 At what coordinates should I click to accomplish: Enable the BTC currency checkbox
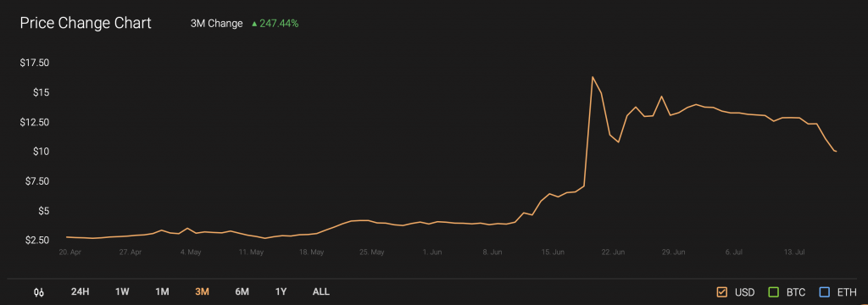(773, 291)
